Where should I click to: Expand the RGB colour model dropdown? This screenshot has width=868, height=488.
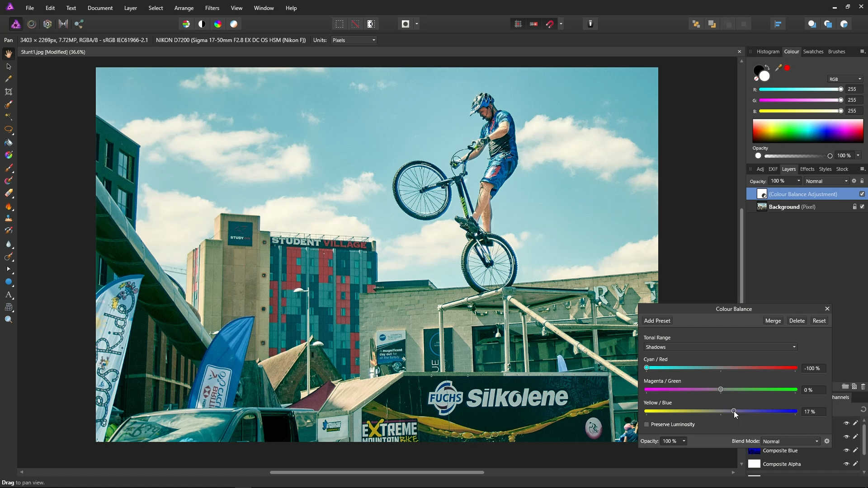click(x=845, y=79)
